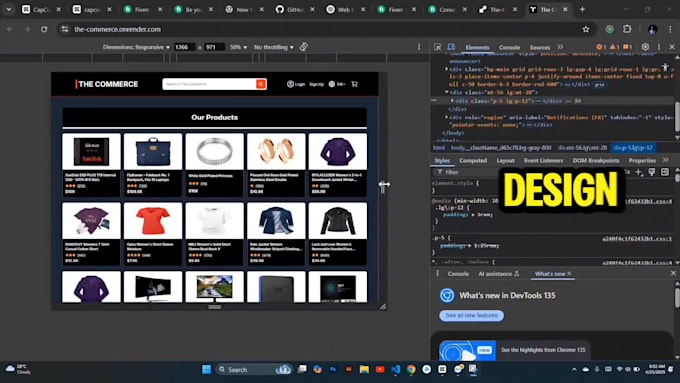Open drawer three-dot menu beside Console
The image size is (680, 383).
pyautogui.click(x=437, y=273)
